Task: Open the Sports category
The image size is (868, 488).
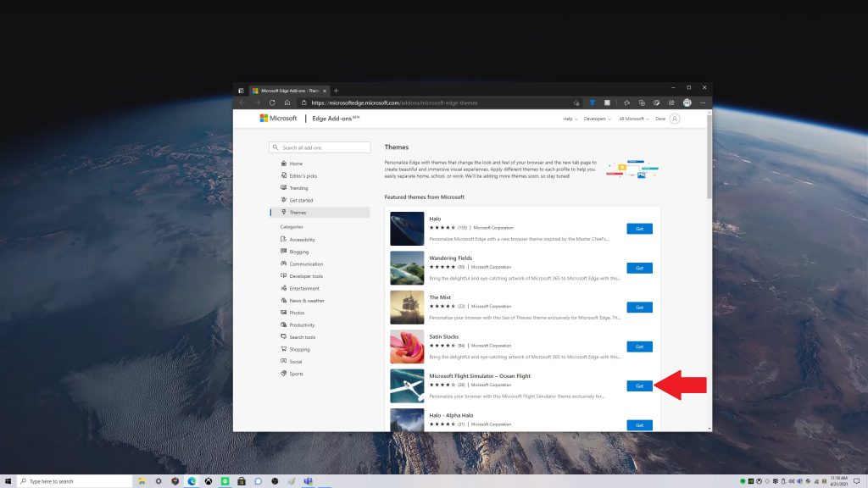Action: click(292, 374)
